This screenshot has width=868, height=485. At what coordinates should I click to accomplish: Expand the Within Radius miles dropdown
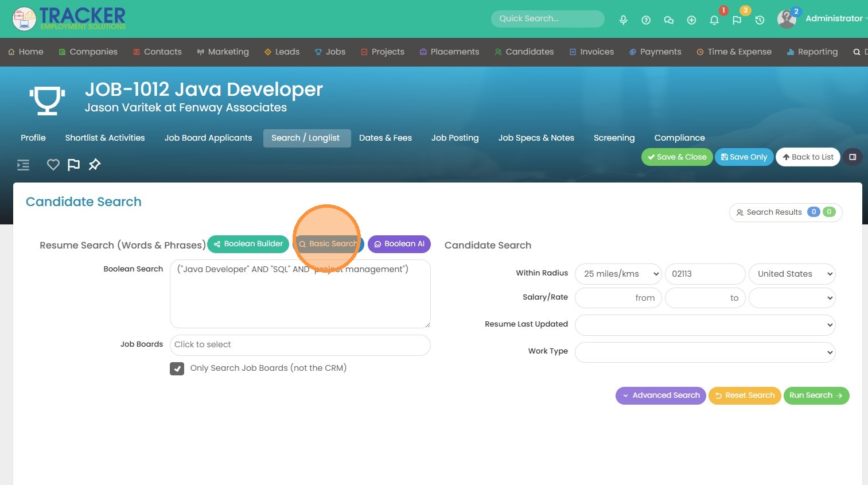pos(618,274)
